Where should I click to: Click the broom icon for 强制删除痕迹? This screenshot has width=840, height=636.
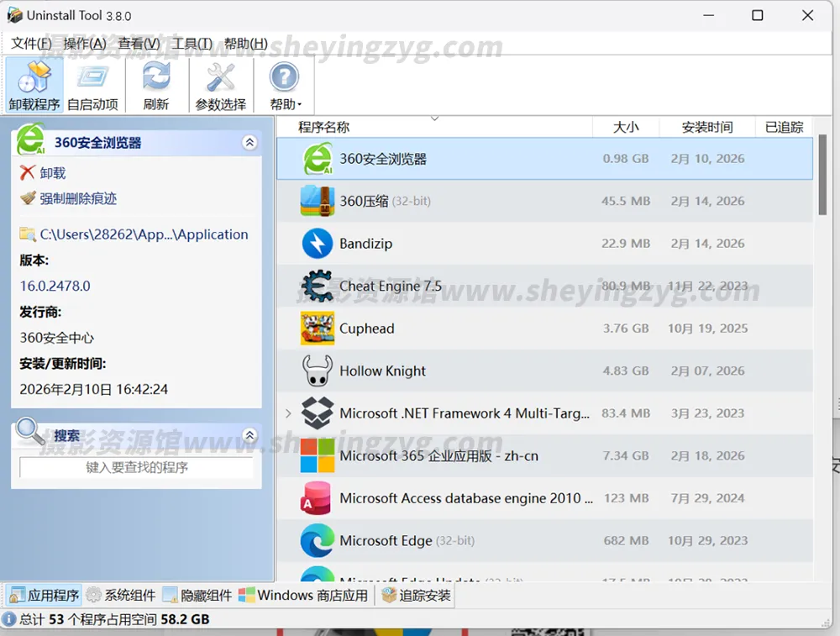[28, 198]
